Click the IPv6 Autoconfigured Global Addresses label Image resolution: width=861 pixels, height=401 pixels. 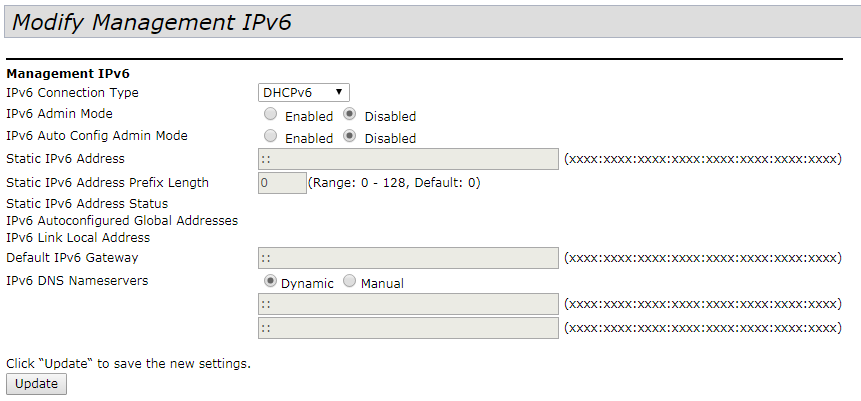point(122,220)
